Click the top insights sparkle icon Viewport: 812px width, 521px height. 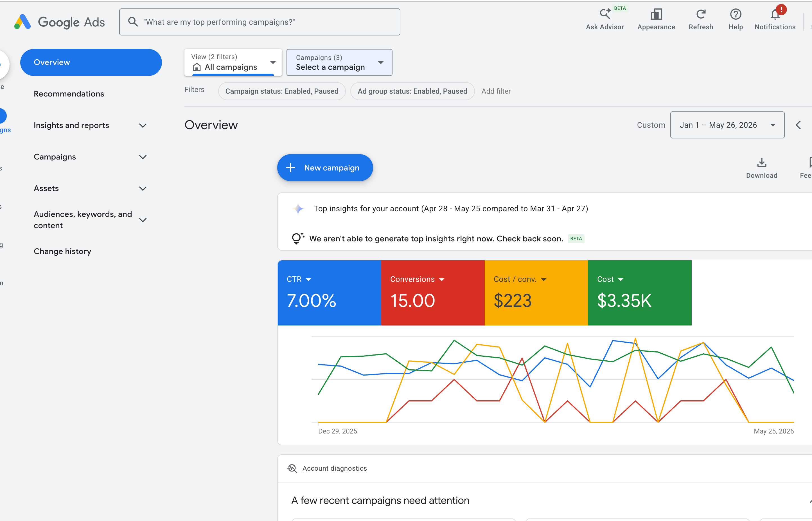tap(298, 209)
